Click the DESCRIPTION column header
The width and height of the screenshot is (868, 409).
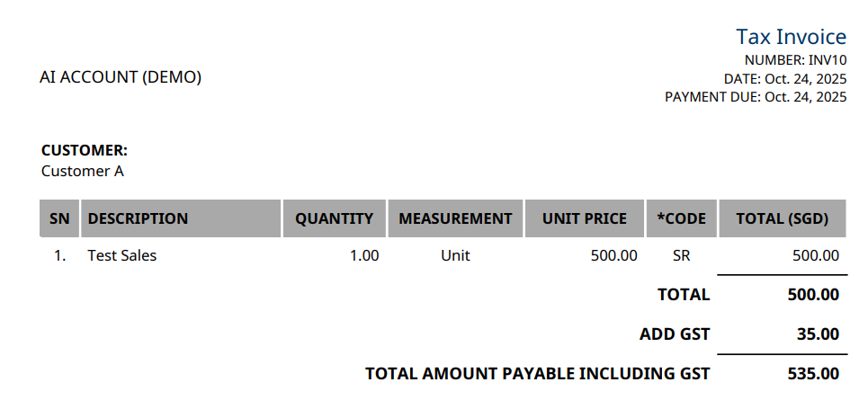click(138, 218)
